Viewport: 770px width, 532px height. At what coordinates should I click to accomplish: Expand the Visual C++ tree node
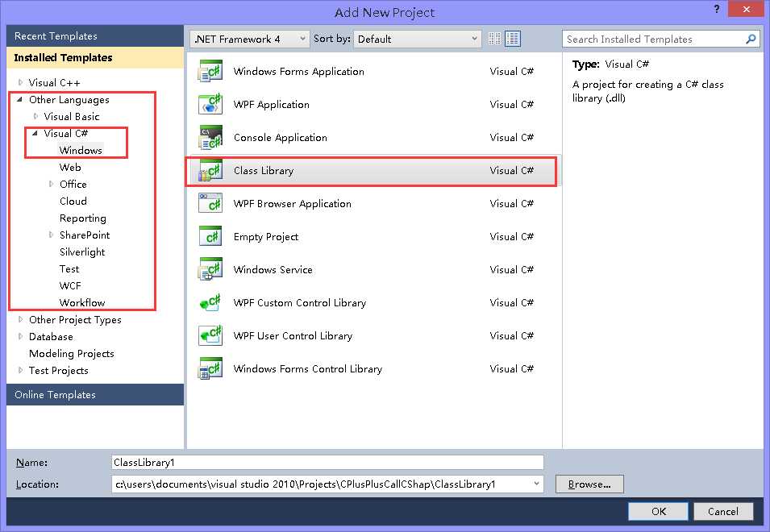20,82
